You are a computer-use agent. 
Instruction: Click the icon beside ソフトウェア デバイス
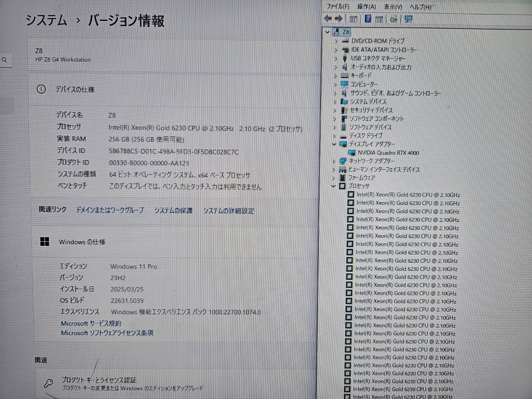click(344, 127)
